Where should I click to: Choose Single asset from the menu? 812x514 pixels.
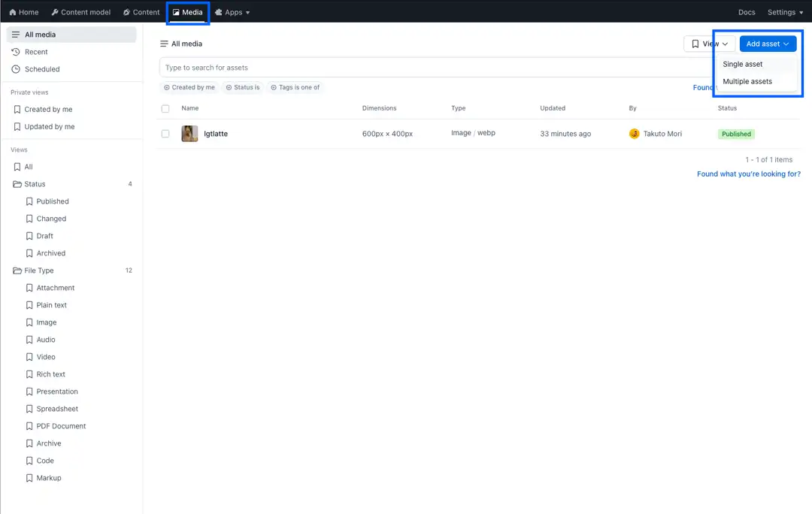coord(743,64)
